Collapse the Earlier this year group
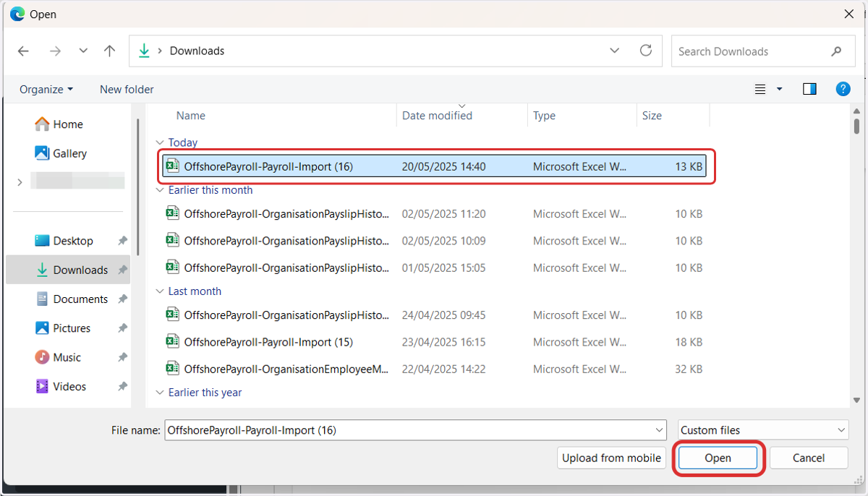This screenshot has height=496, width=868. pyautogui.click(x=161, y=393)
